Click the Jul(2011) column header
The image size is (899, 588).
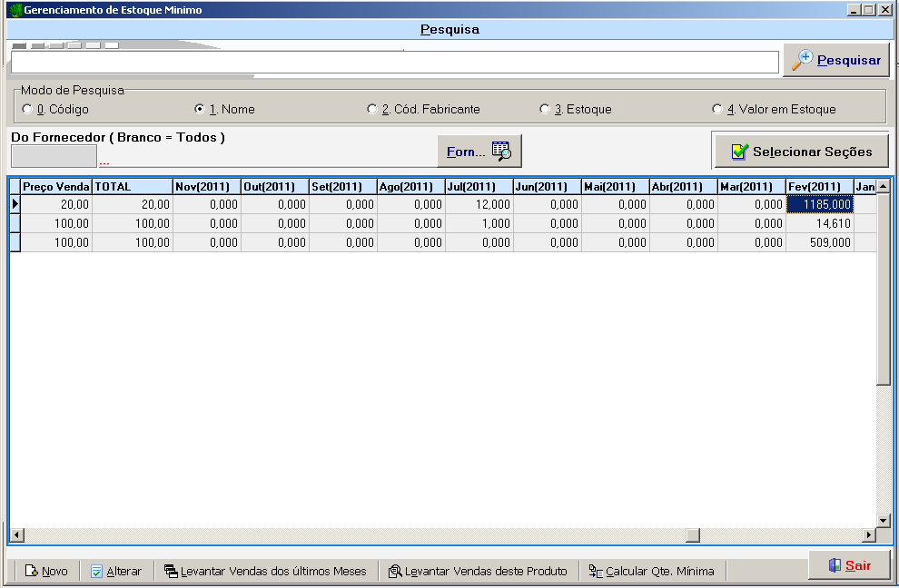479,186
